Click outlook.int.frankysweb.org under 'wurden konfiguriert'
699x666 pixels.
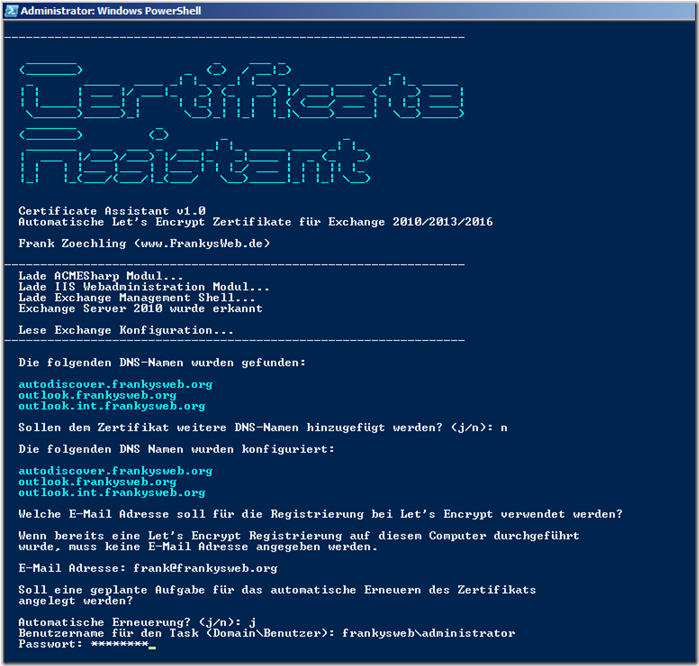click(x=112, y=493)
